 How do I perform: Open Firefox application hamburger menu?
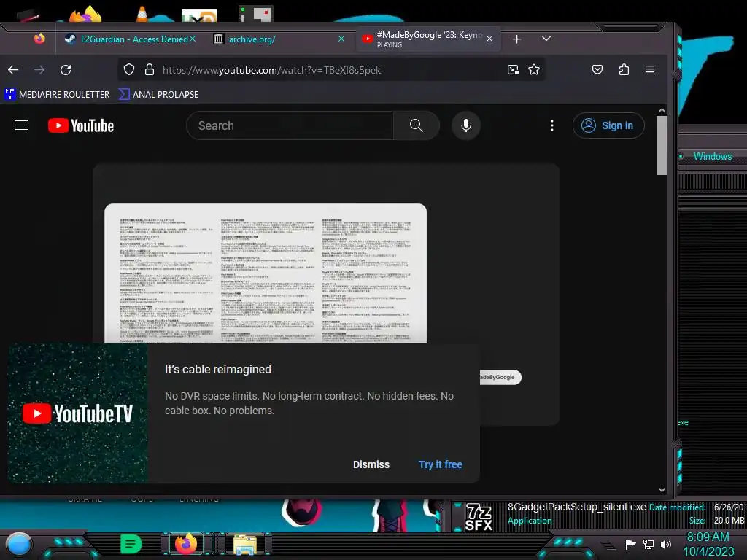650,69
